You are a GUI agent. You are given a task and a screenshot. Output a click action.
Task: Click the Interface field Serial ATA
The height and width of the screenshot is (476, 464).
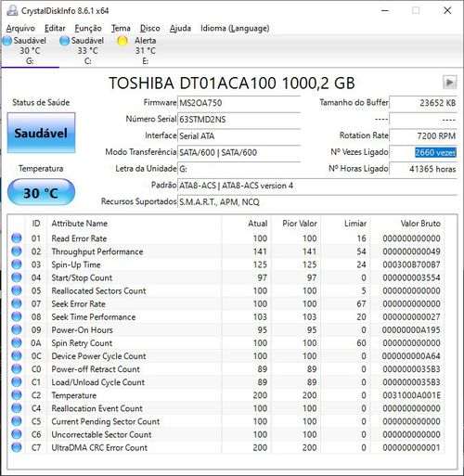point(238,135)
